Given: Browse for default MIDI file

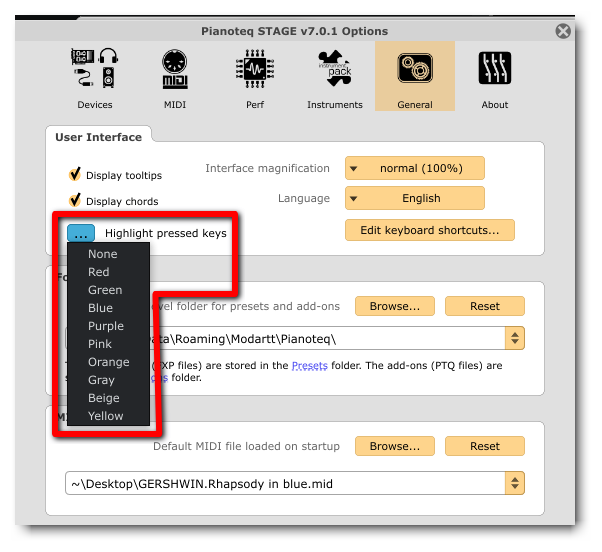Looking at the screenshot, I should tap(395, 446).
